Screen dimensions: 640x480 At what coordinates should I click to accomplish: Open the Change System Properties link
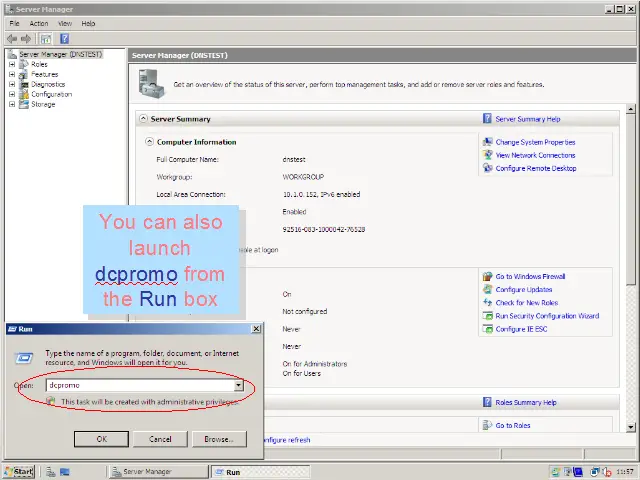(x=535, y=142)
